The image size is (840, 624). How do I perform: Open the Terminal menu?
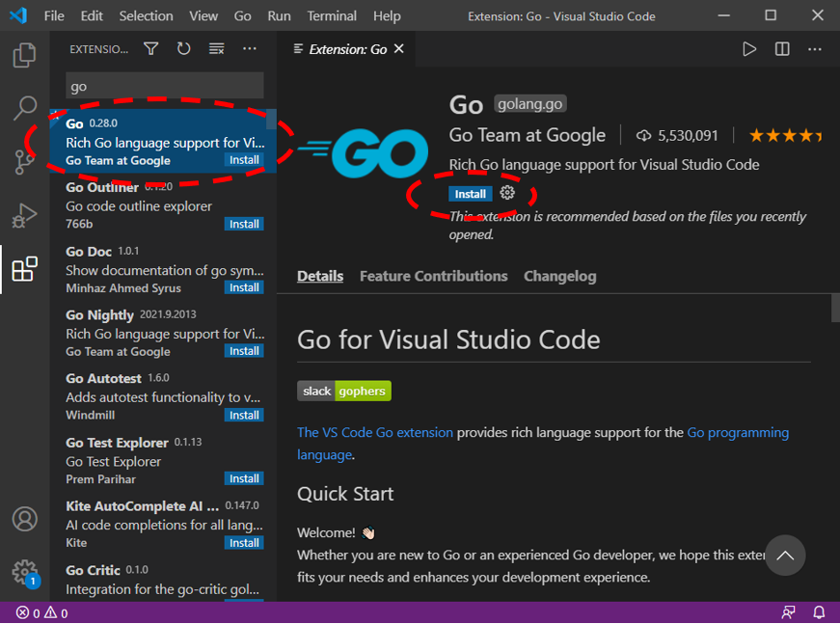[331, 15]
